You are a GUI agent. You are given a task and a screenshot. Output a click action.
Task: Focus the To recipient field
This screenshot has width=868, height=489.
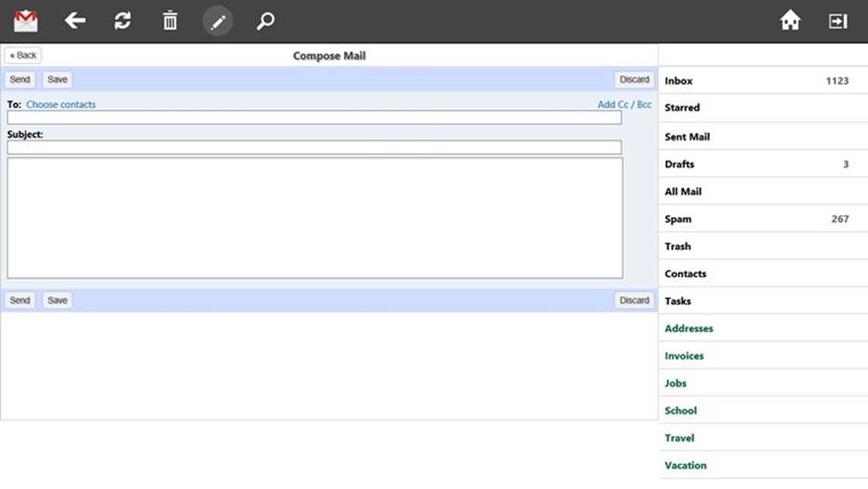[314, 117]
